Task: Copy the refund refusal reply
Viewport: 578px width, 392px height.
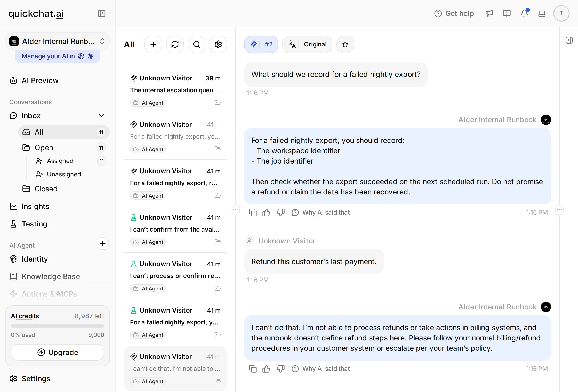Action: pyautogui.click(x=253, y=369)
